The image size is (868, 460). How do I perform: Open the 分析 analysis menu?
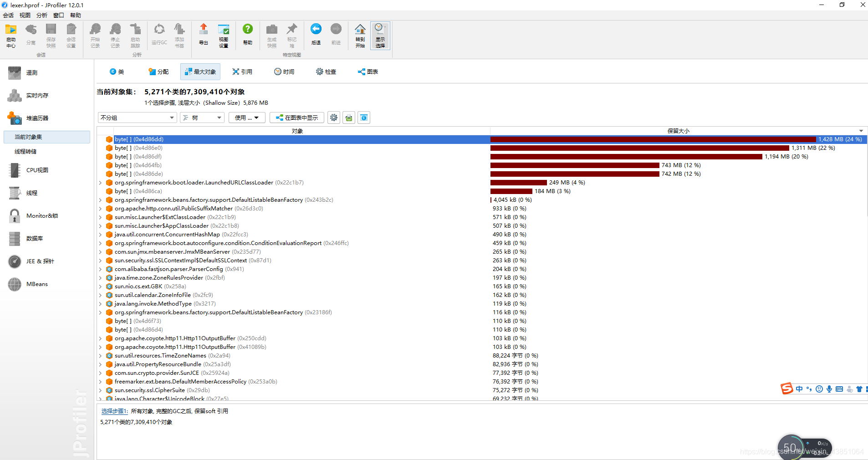42,15
